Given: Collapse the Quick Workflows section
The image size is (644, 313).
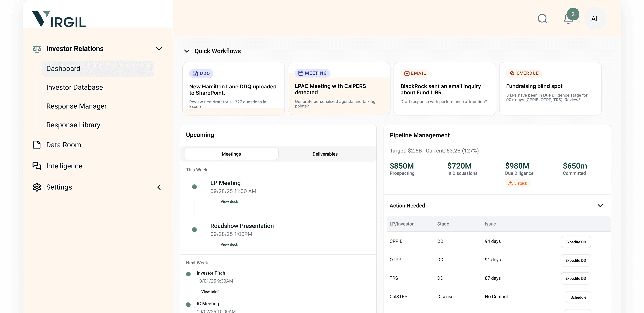Looking at the screenshot, I should pyautogui.click(x=187, y=51).
